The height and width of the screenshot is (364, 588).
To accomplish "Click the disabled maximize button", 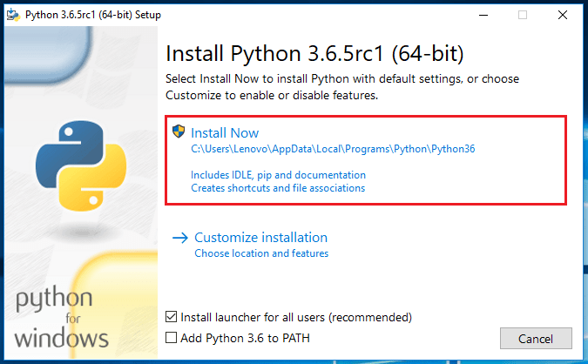I will [x=523, y=15].
